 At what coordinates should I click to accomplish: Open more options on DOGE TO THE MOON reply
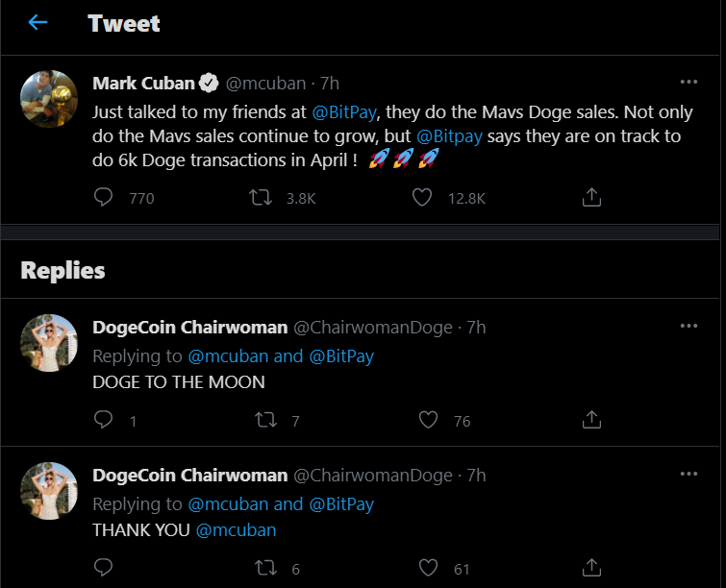[688, 327]
